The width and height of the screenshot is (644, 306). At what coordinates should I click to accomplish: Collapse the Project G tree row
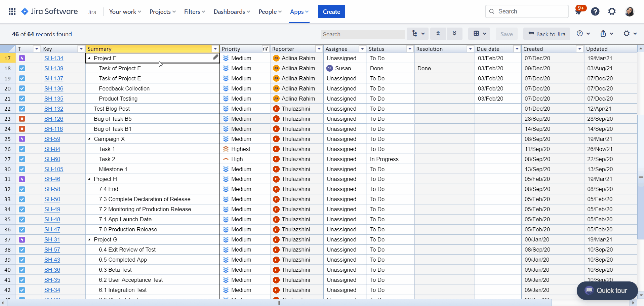pyautogui.click(x=89, y=239)
